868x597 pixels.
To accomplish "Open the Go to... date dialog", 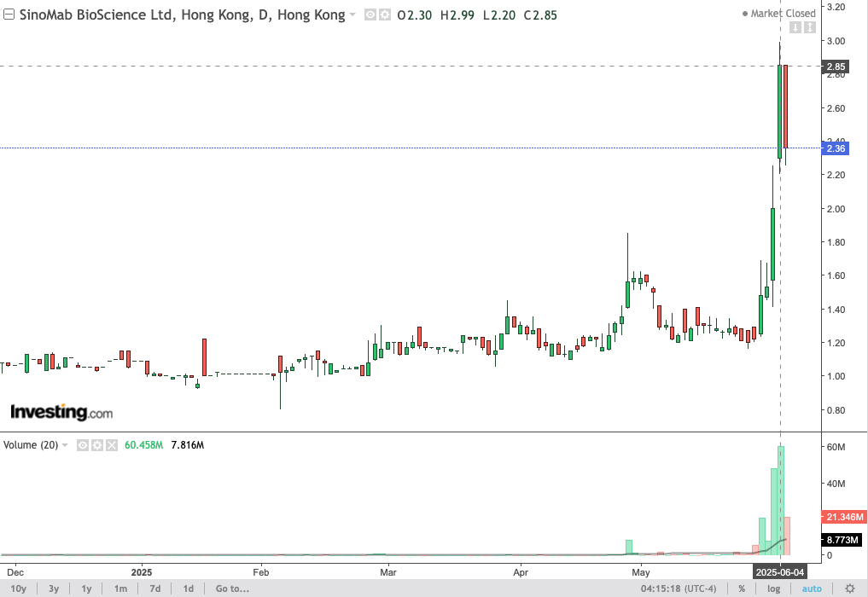I will pos(232,588).
